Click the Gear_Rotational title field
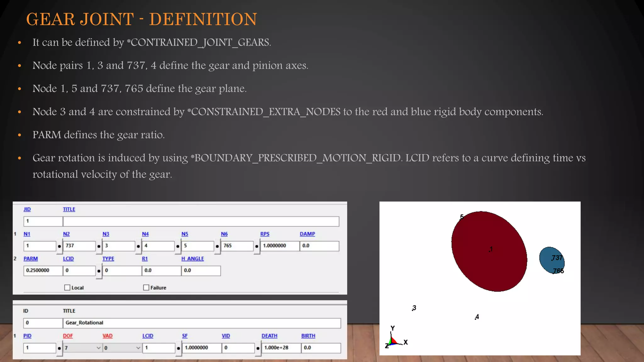Screen dimensions: 644x362 pyautogui.click(x=201, y=323)
